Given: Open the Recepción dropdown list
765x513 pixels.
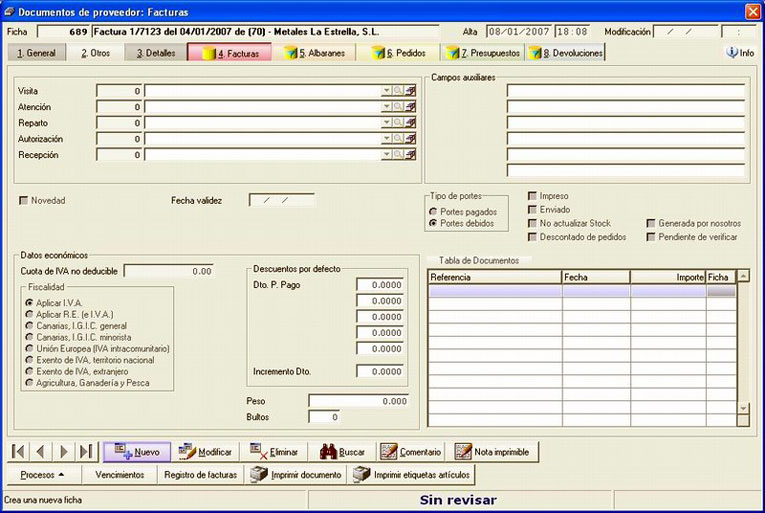Looking at the screenshot, I should tap(386, 155).
